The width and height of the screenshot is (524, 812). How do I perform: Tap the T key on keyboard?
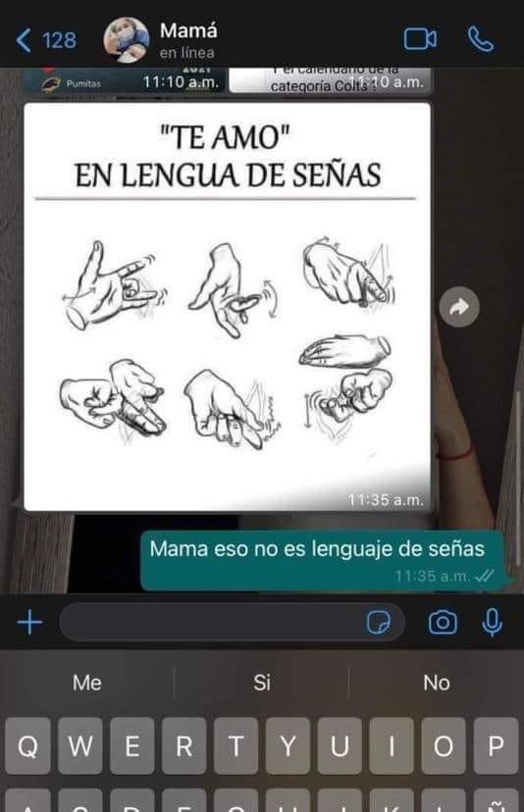pyautogui.click(x=236, y=745)
